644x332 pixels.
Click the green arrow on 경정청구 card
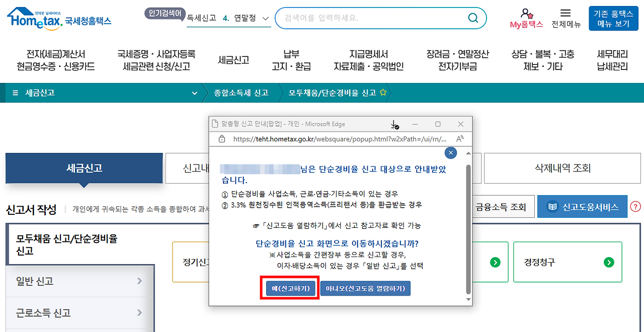[609, 262]
